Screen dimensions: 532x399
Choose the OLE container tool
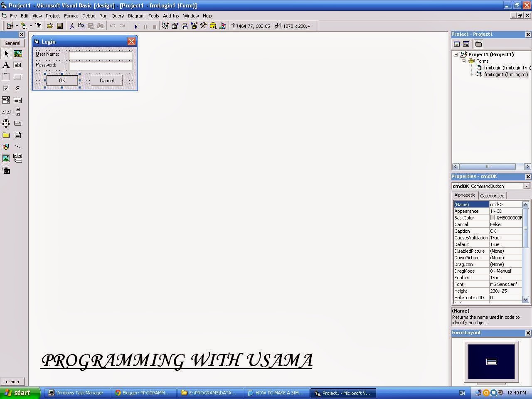click(x=6, y=170)
